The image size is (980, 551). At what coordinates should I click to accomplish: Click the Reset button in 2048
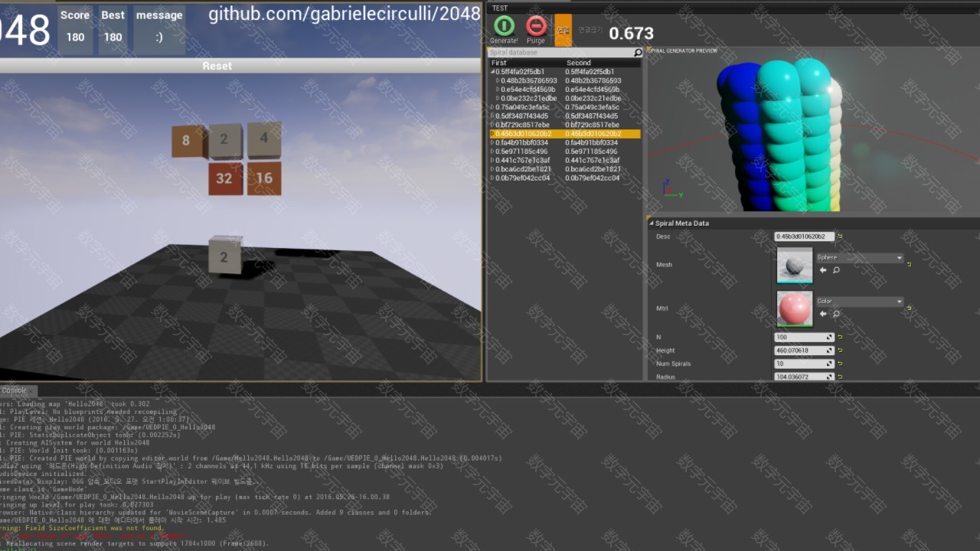[x=217, y=66]
